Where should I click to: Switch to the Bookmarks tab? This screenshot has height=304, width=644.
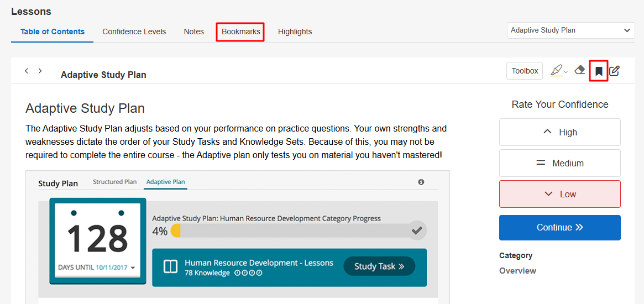[x=240, y=32]
